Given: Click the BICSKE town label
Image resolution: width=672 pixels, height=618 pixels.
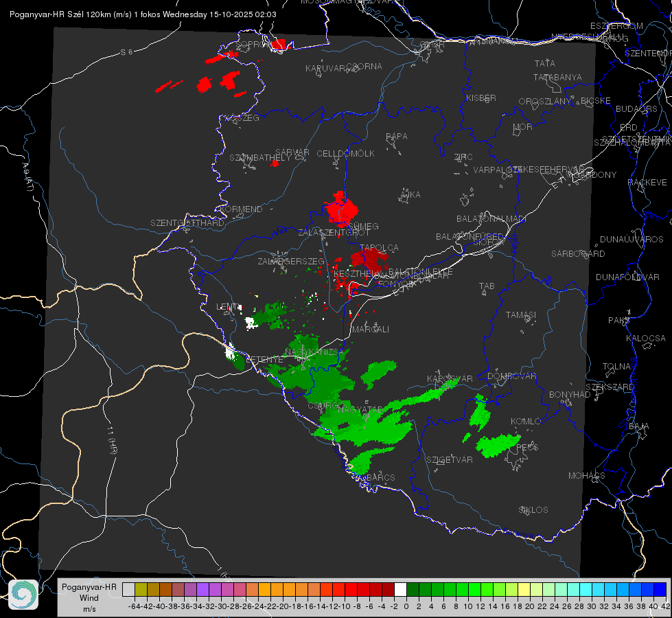Looking at the screenshot, I should coord(596,100).
